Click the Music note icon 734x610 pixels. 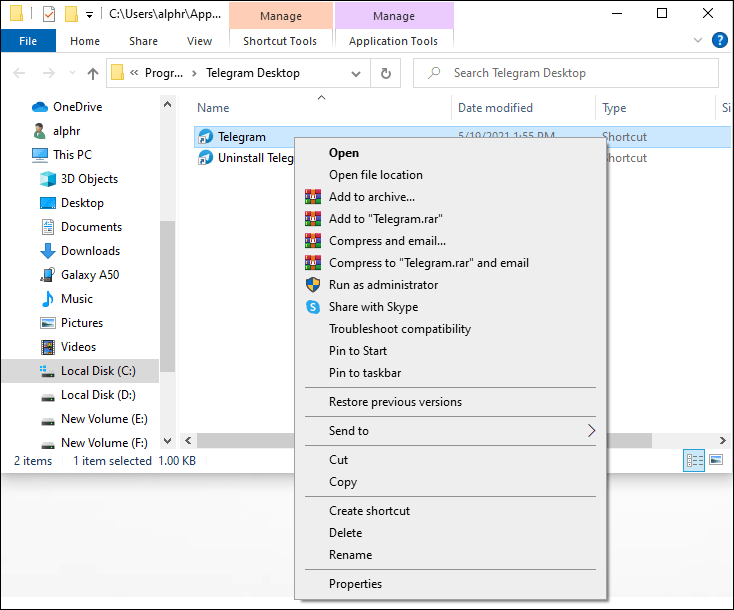pyautogui.click(x=48, y=299)
